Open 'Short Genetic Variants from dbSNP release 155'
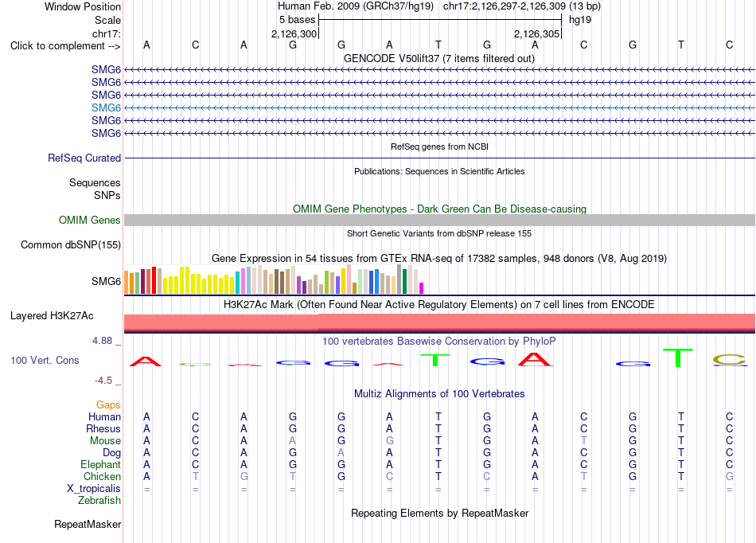Image resolution: width=756 pixels, height=543 pixels. click(x=439, y=233)
